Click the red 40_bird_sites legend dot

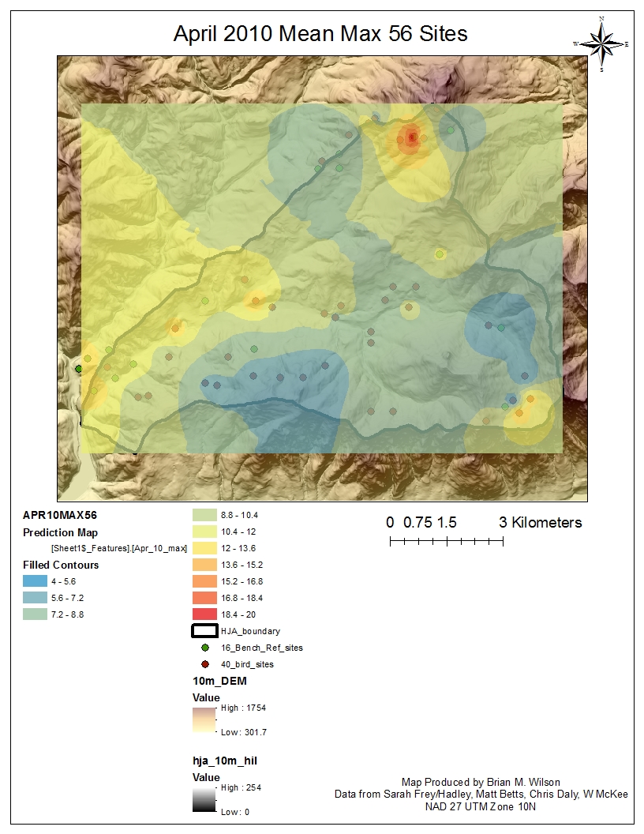tap(205, 664)
